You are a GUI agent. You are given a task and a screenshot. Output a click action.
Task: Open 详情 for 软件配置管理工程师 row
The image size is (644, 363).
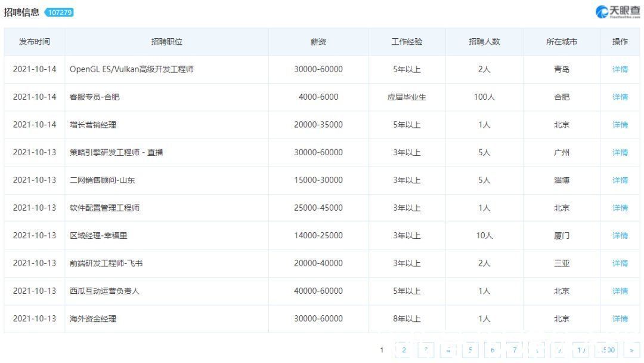coord(620,208)
